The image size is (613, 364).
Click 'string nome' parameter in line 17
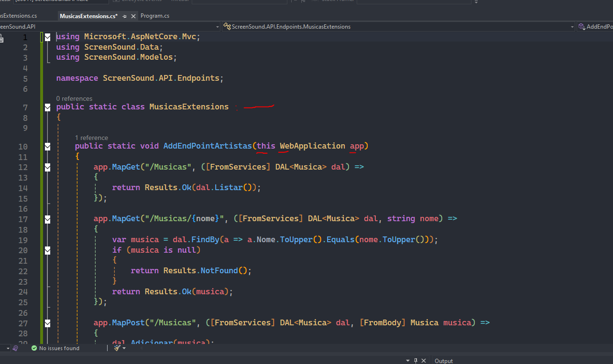pyautogui.click(x=413, y=218)
